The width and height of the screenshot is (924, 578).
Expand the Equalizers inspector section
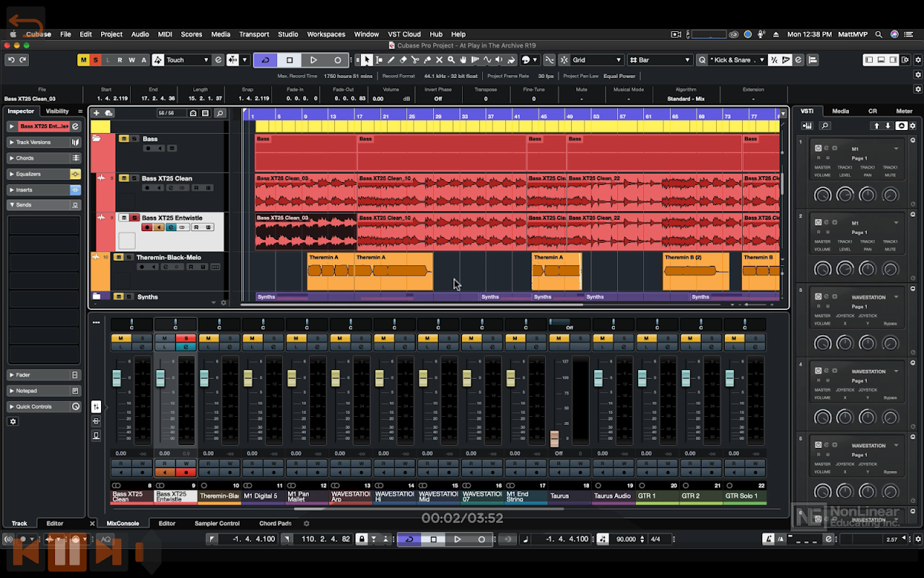(x=30, y=174)
